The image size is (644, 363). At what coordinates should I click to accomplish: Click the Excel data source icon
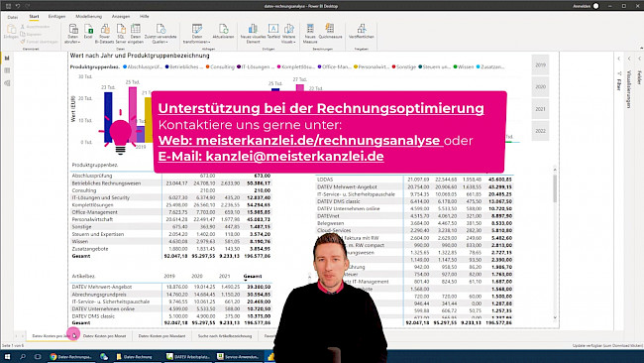point(88,32)
